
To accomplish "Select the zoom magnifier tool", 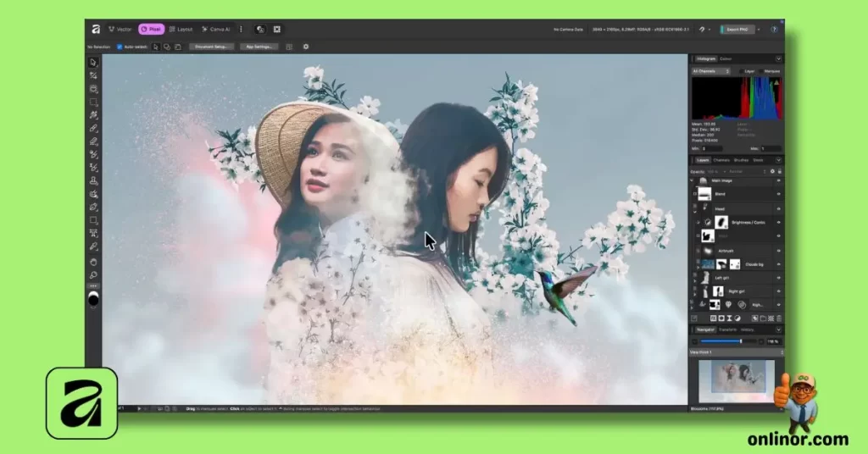I will coord(93,274).
